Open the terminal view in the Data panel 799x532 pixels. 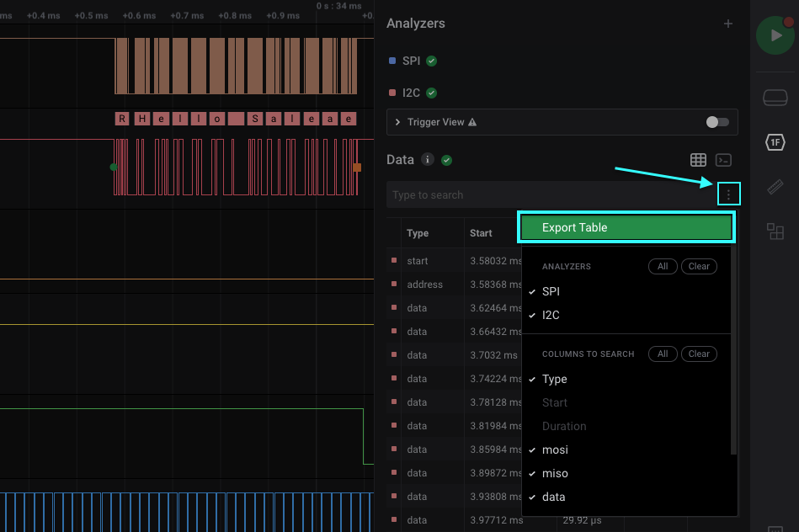pyautogui.click(x=722, y=160)
